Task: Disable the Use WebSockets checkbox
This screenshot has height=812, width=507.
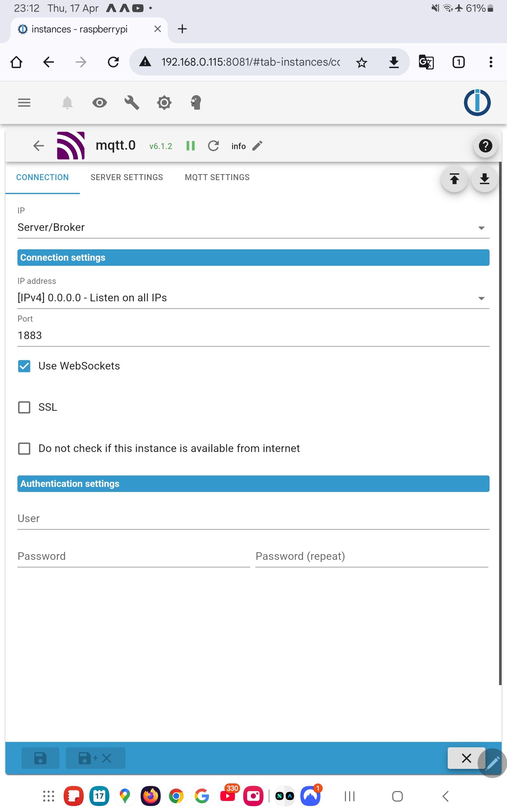Action: (x=24, y=366)
